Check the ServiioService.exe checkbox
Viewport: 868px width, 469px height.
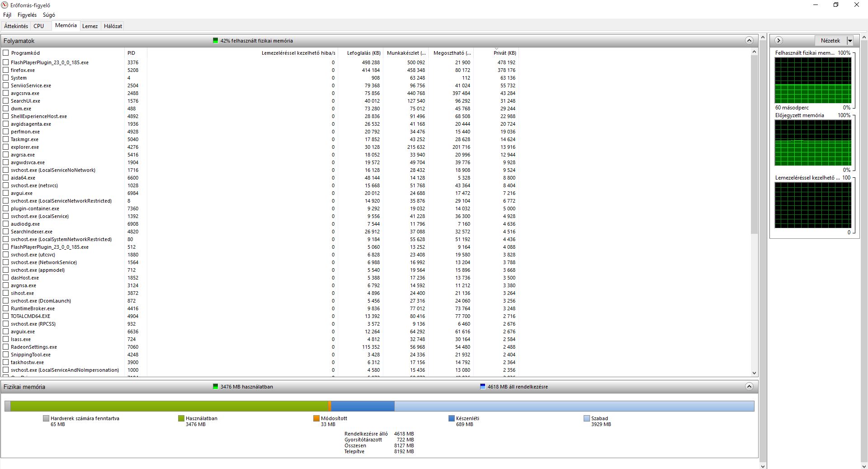[x=6, y=85]
